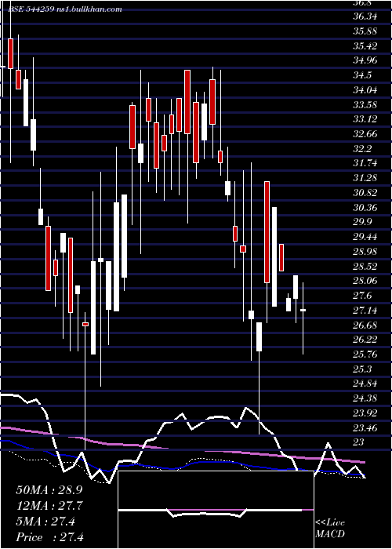Click the 31.74 price axis label
Screen dimensions: 392x549
[x=365, y=163]
